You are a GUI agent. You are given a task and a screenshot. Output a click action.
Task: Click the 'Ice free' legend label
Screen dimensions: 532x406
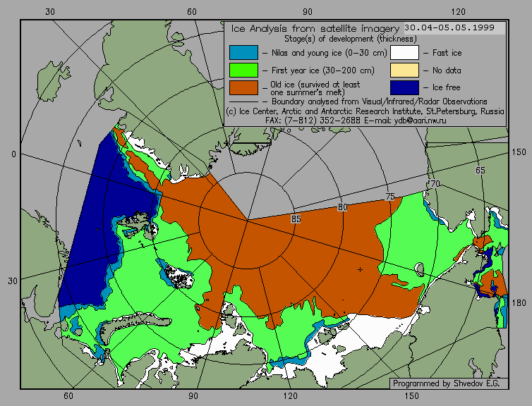(x=446, y=87)
